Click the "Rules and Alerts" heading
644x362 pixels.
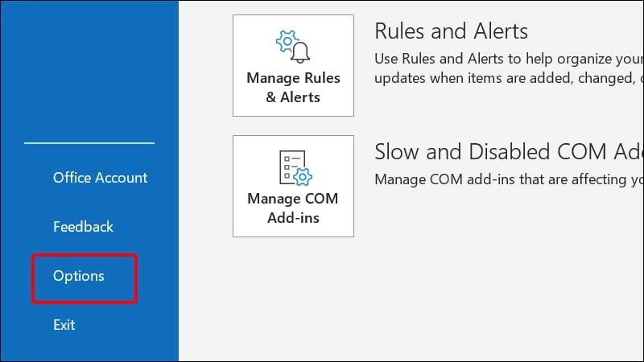point(451,31)
